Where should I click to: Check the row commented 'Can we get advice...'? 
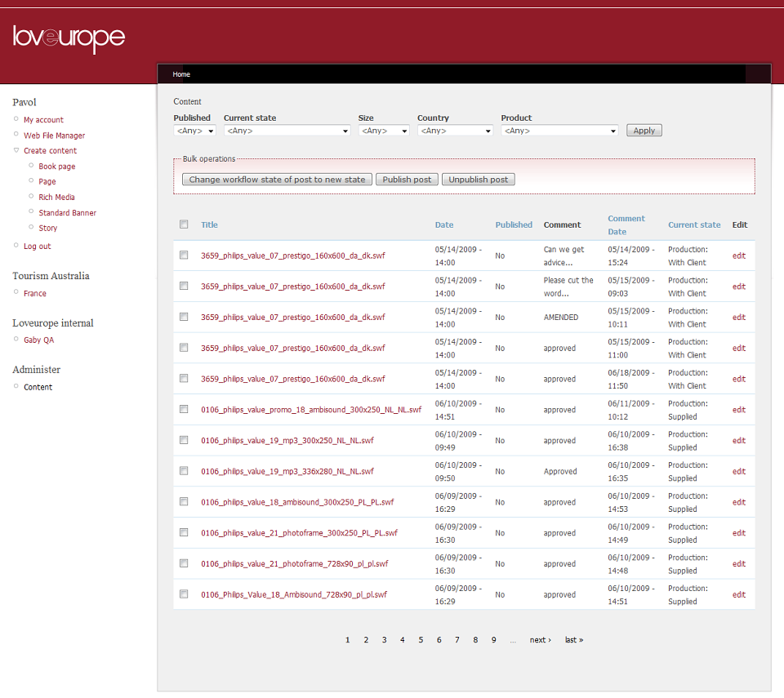184,255
